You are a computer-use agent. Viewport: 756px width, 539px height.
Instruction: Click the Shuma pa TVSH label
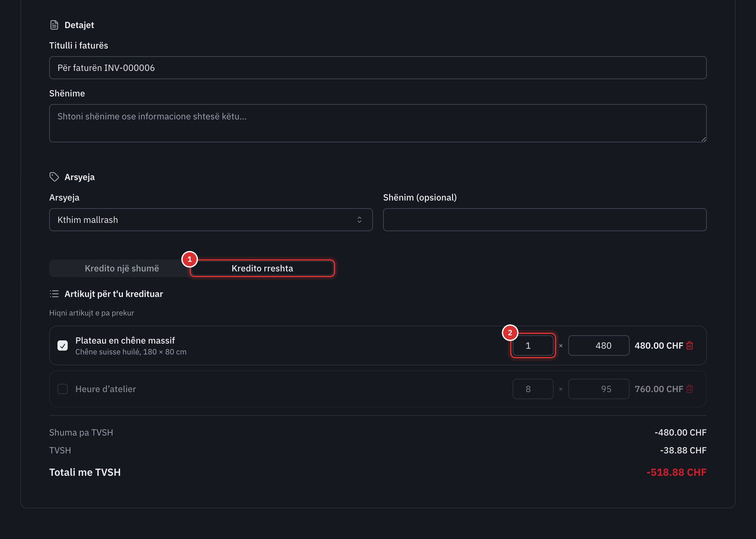(x=81, y=432)
